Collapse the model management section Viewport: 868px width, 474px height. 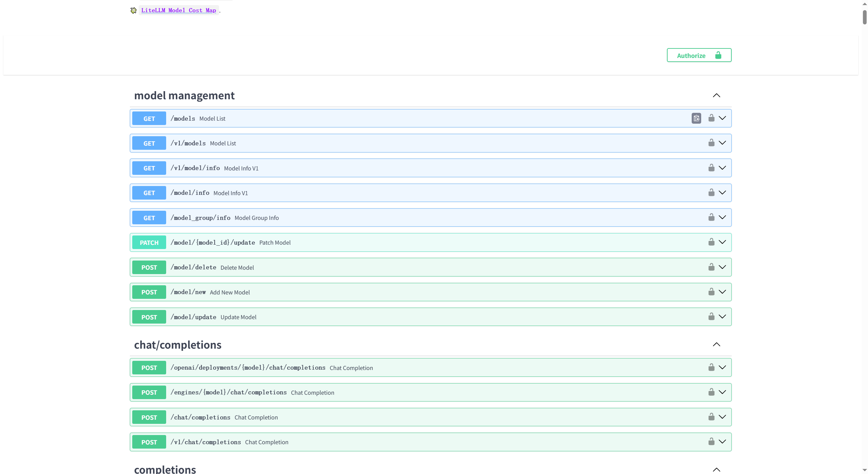click(716, 96)
